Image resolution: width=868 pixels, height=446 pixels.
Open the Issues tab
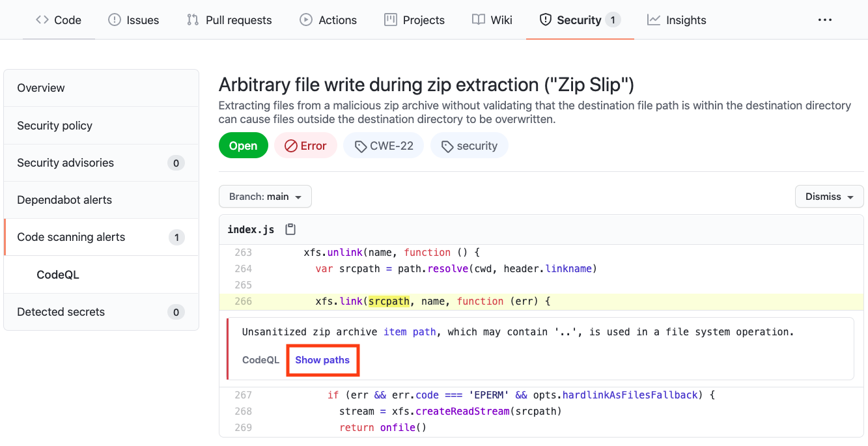(133, 20)
